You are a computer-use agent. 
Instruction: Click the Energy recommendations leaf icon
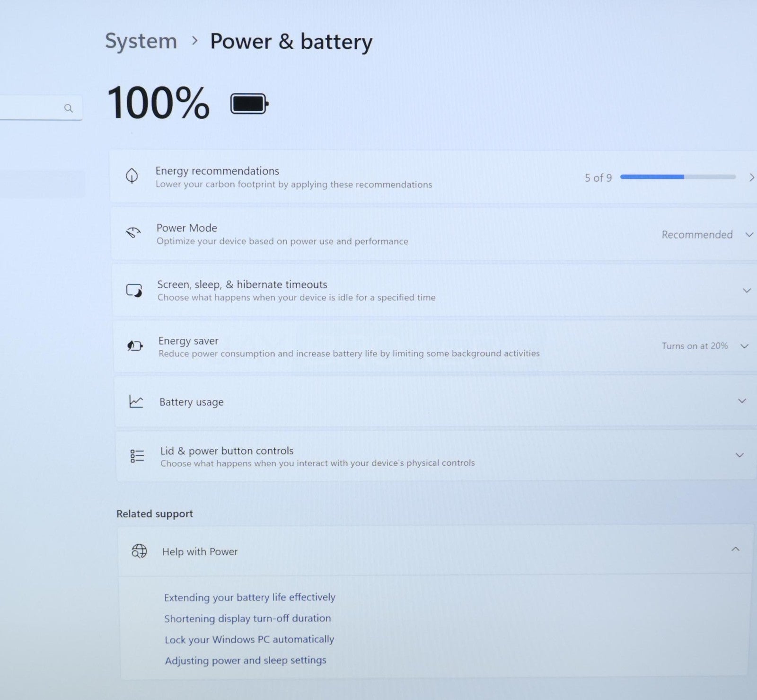click(x=132, y=176)
